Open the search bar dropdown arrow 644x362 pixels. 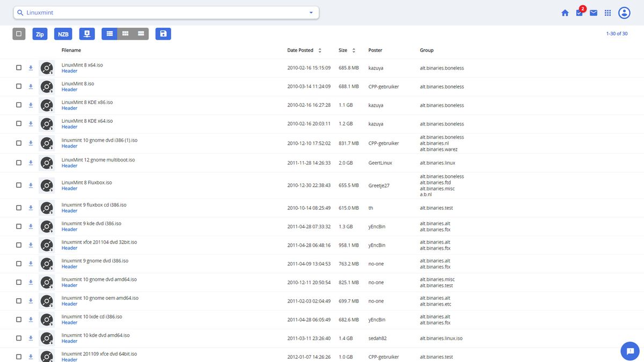310,12
